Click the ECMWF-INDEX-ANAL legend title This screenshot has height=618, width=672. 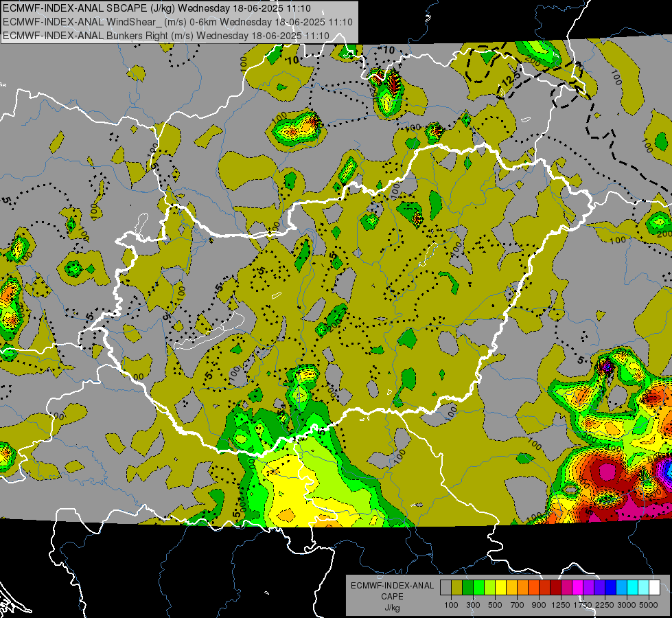coord(392,586)
